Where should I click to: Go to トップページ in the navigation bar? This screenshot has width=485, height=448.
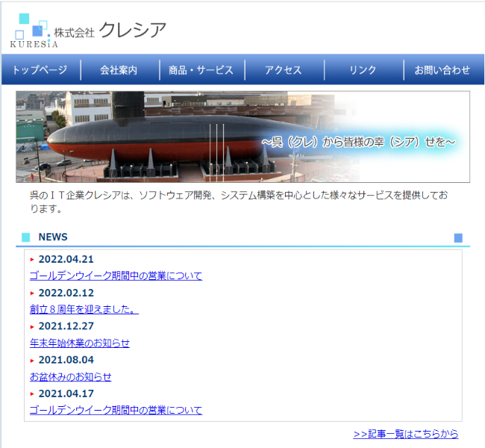40,70
